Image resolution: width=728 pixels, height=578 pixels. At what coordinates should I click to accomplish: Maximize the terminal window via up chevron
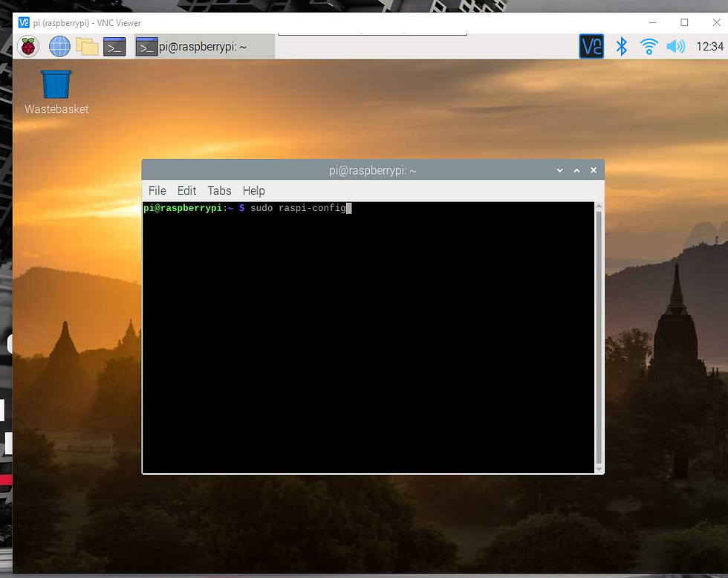click(576, 170)
